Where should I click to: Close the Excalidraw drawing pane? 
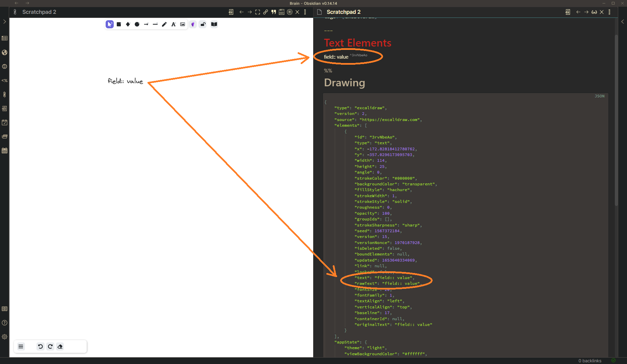297,12
